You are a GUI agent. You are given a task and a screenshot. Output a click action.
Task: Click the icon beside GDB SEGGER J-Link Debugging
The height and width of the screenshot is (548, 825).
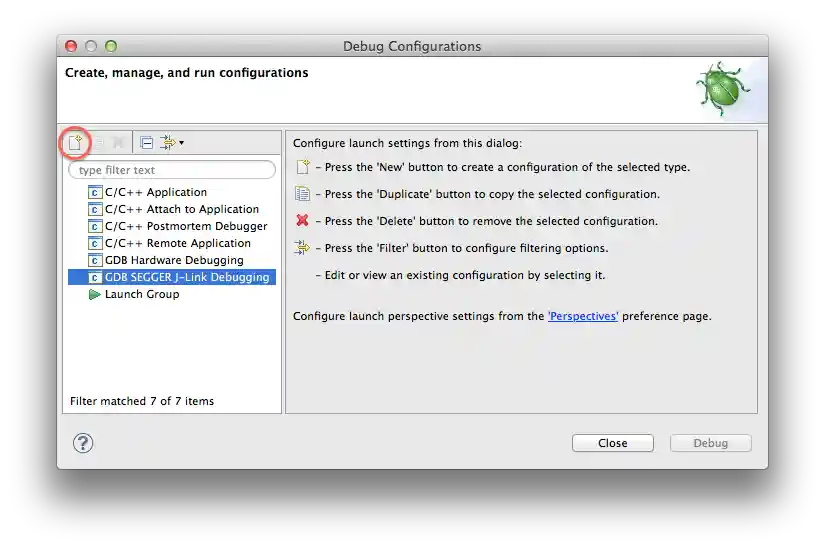94,278
